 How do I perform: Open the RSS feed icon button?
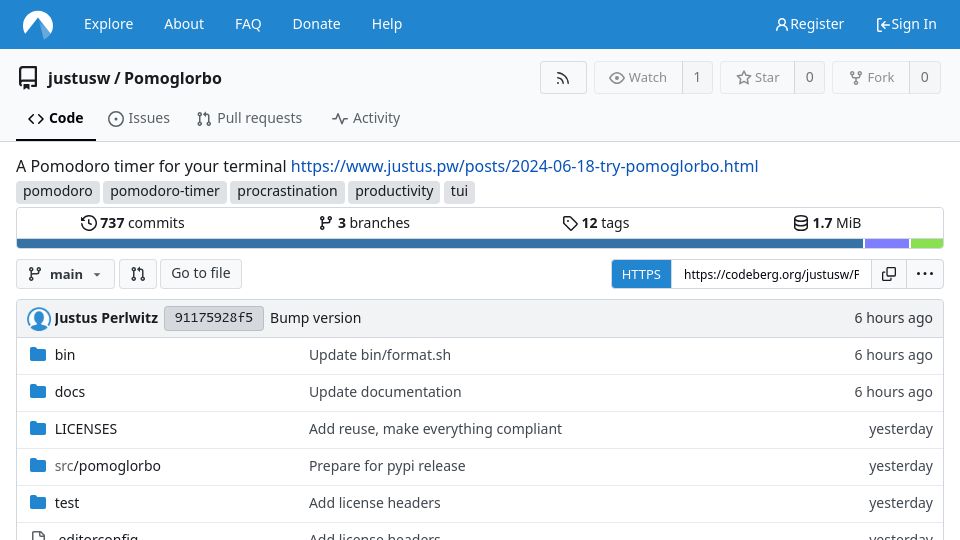pos(563,78)
